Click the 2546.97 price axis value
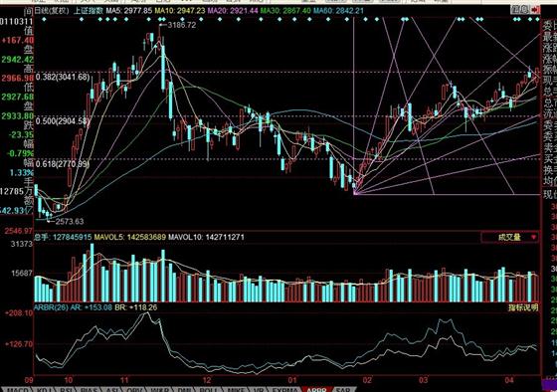 click(x=19, y=231)
